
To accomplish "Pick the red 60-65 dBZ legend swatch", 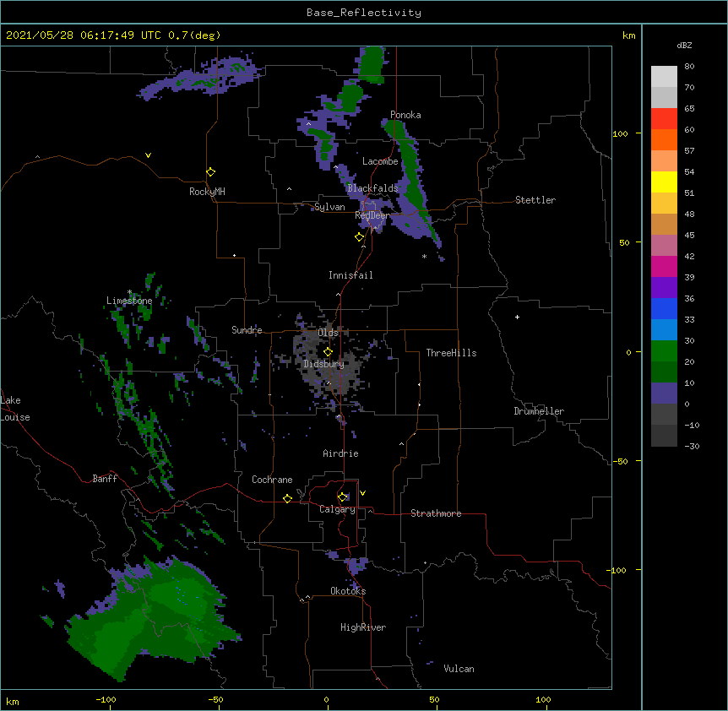I will (x=664, y=119).
